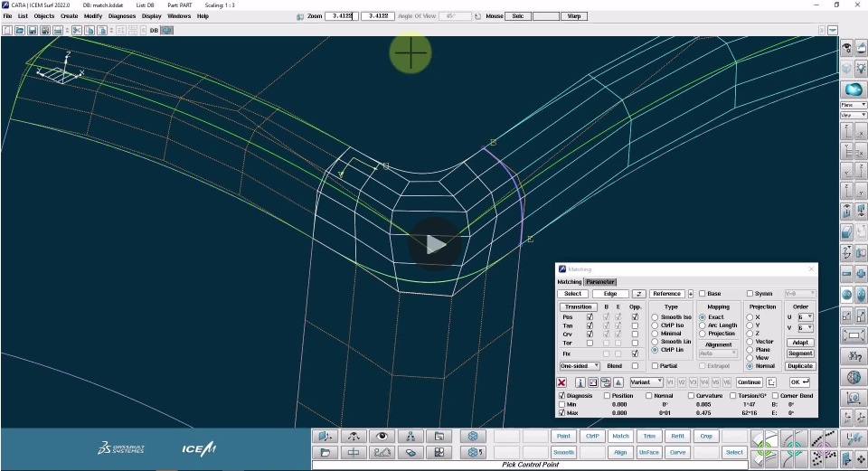Click the red X cancel icon in Matching
The image size is (868, 471).
click(x=561, y=382)
